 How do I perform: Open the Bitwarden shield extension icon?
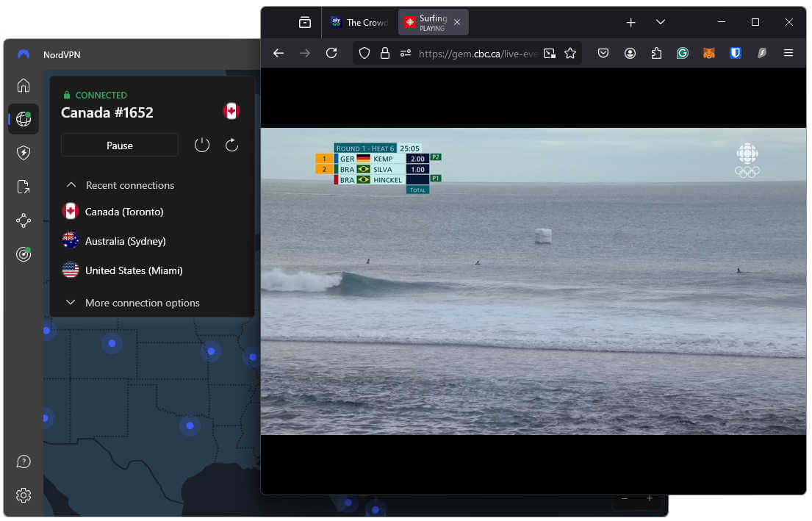click(736, 54)
